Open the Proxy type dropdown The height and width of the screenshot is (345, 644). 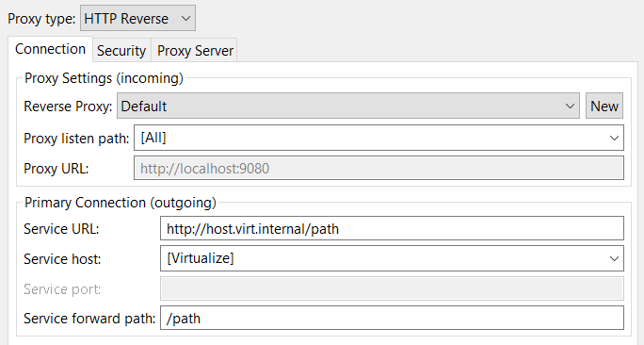tap(137, 18)
